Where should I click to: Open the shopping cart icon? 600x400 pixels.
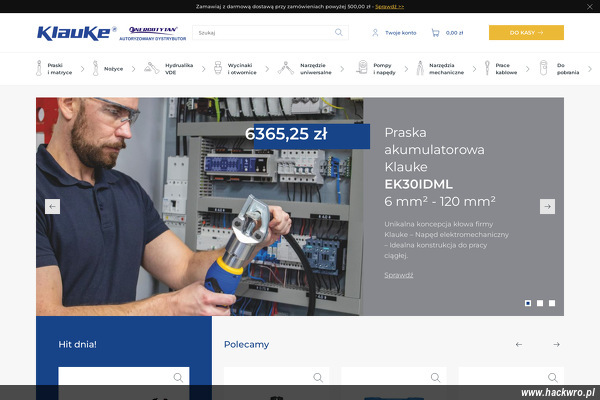point(435,33)
